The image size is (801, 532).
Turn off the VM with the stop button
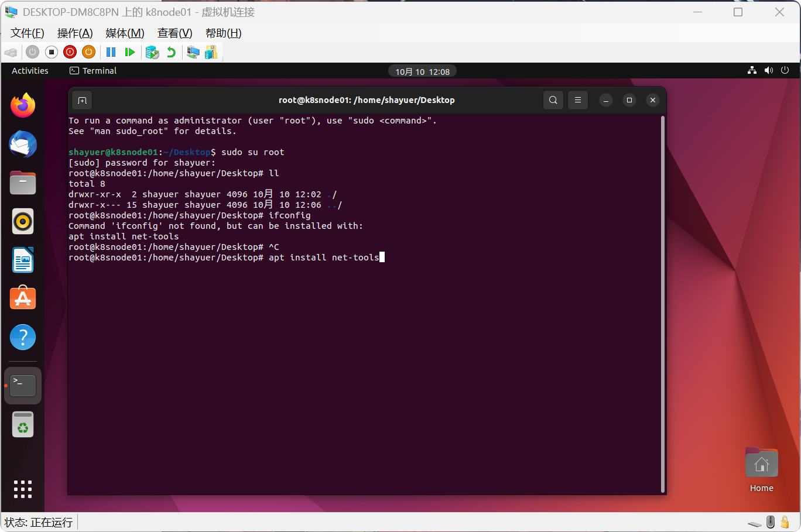(x=52, y=52)
